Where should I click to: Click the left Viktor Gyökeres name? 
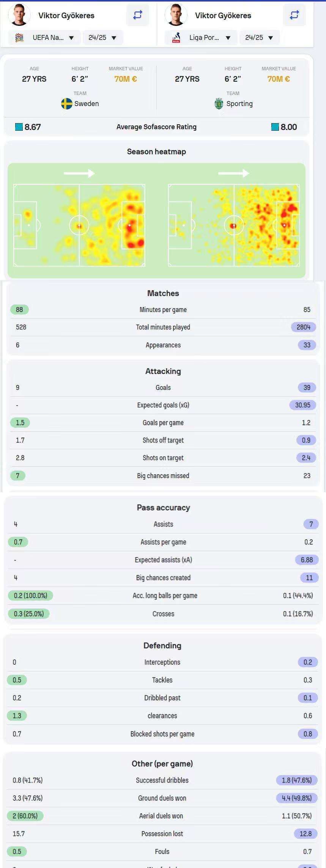pyautogui.click(x=66, y=16)
